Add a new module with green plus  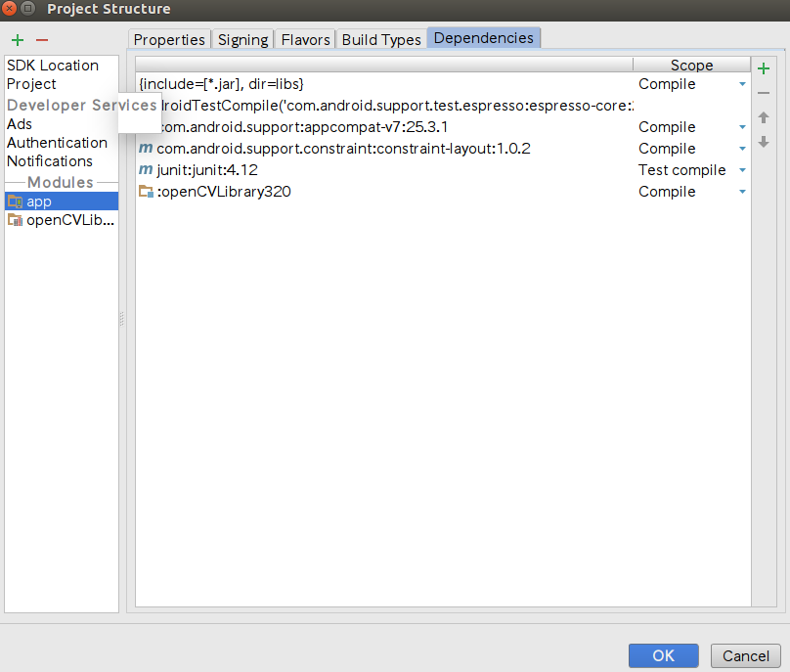18,40
